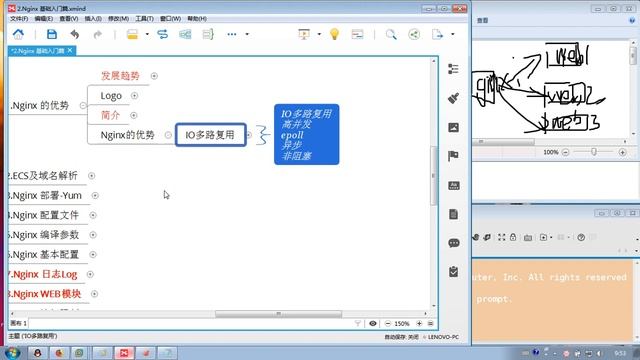Click the canvas vertical scrollbar
The height and width of the screenshot is (360, 640).
(434, 176)
